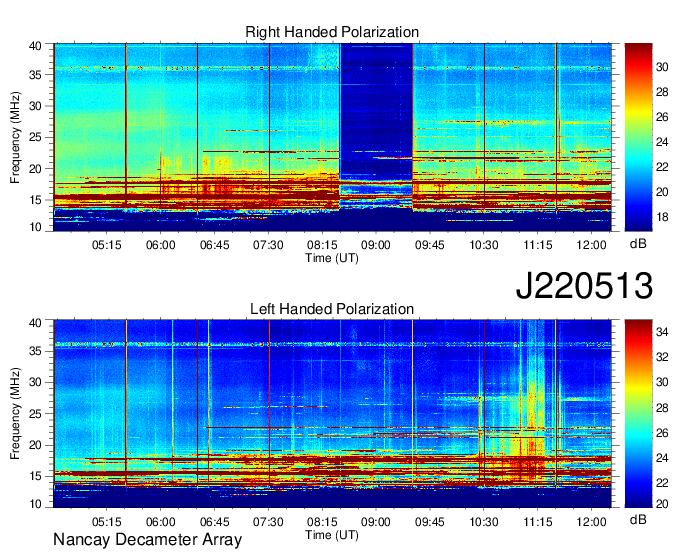The width and height of the screenshot is (680, 552).
Task: Click the 20 dB value on Left Handed color bar
Action: [662, 503]
